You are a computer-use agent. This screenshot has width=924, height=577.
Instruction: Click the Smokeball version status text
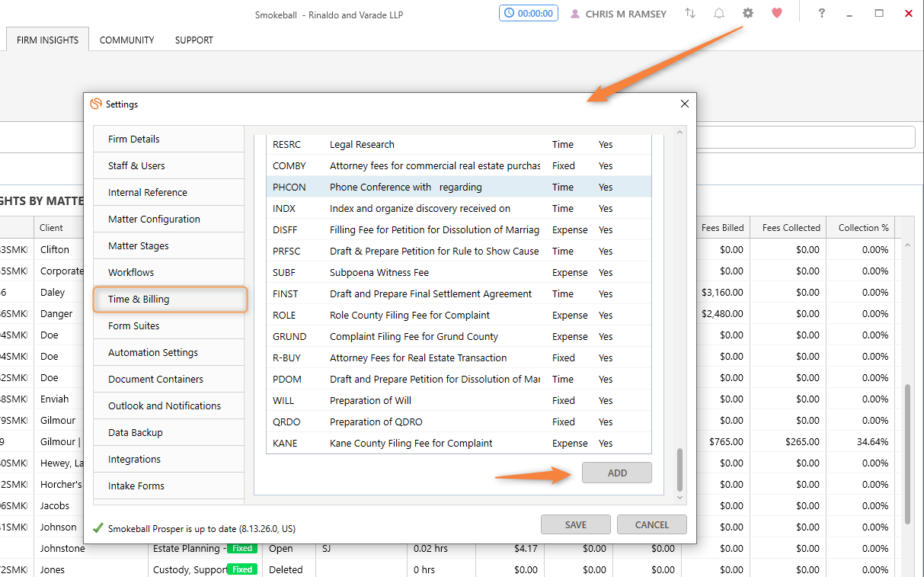201,527
